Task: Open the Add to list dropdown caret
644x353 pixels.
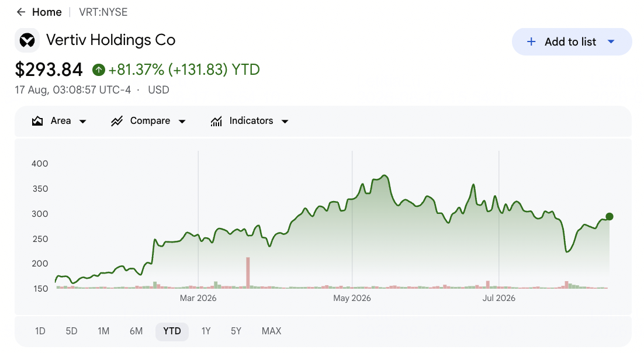Action: point(611,41)
